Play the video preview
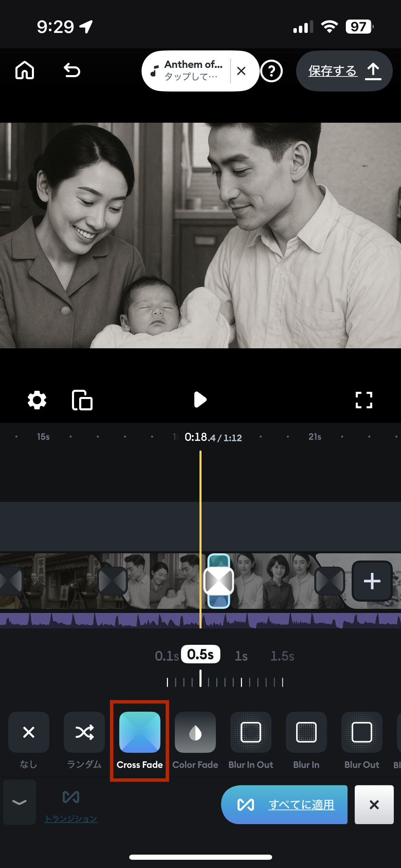The image size is (401, 868). click(200, 400)
